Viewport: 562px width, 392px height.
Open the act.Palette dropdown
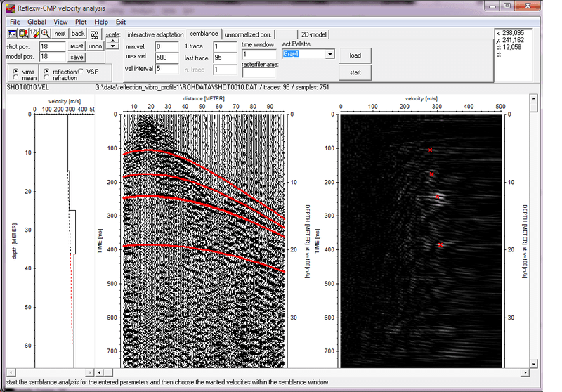(329, 54)
